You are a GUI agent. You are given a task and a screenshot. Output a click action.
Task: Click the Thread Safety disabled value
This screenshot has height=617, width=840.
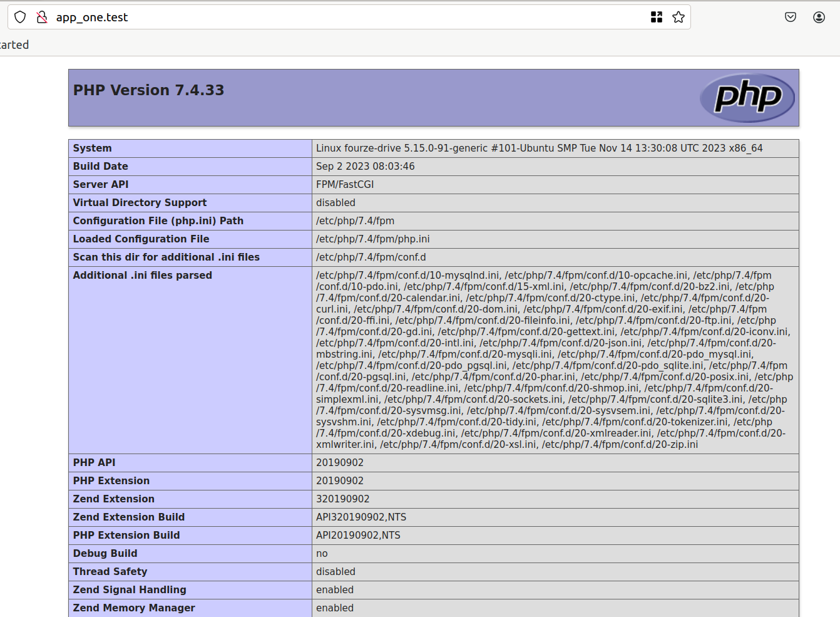point(336,571)
